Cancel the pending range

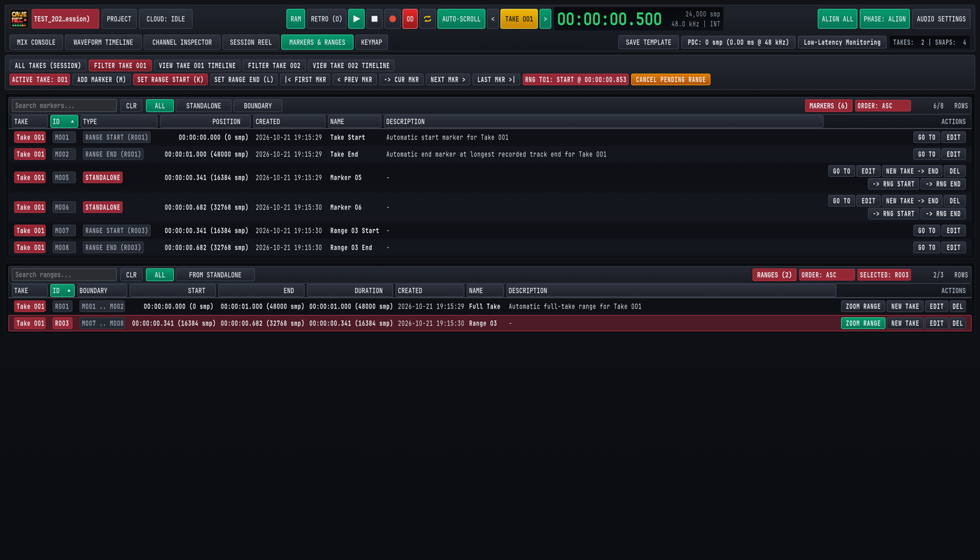coord(671,79)
